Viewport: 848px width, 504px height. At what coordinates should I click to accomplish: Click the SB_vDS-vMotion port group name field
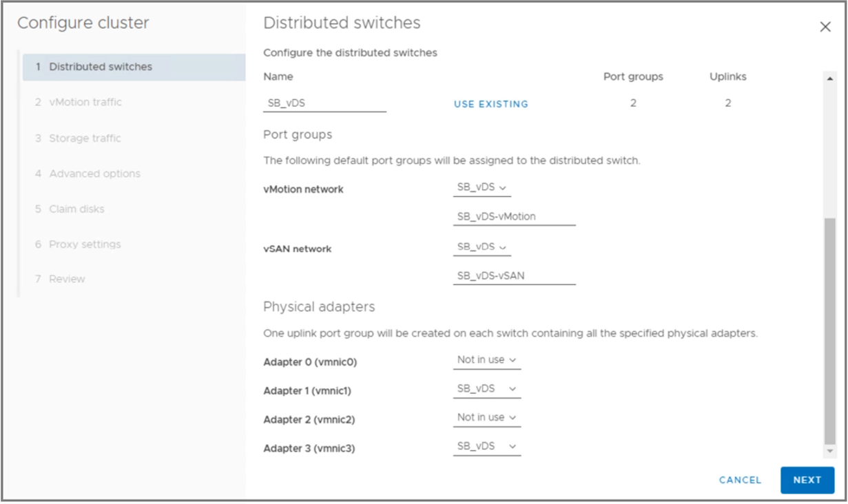[514, 216]
